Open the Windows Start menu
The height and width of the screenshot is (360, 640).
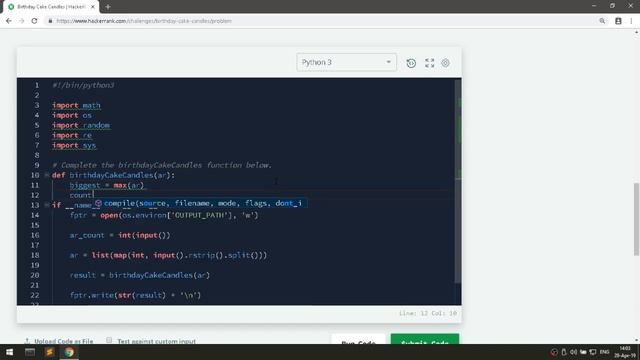click(x=9, y=352)
